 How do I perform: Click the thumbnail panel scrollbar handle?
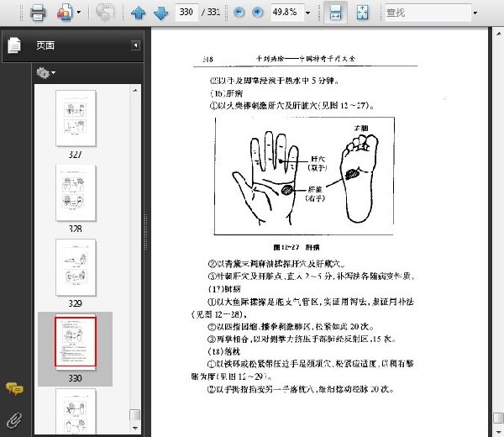point(135,415)
